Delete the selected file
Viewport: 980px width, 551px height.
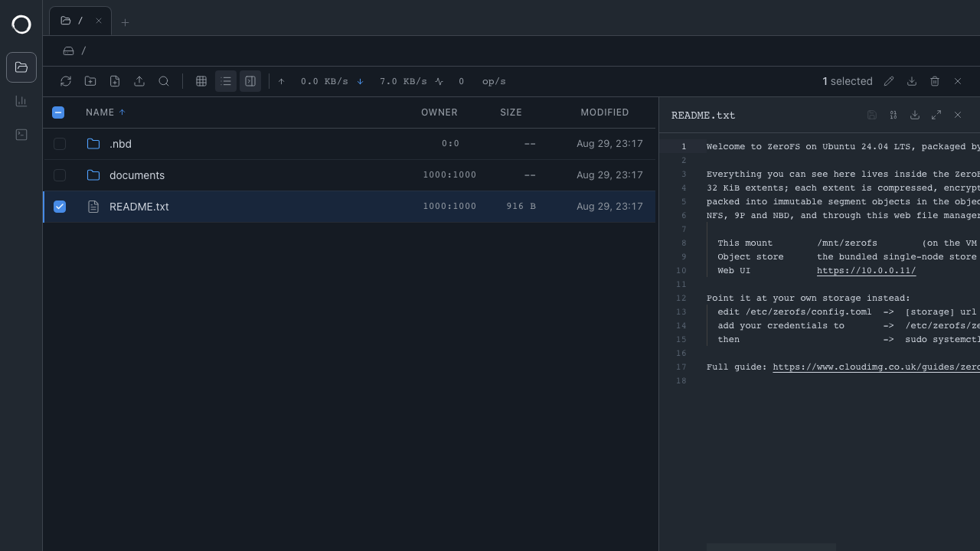coord(935,81)
